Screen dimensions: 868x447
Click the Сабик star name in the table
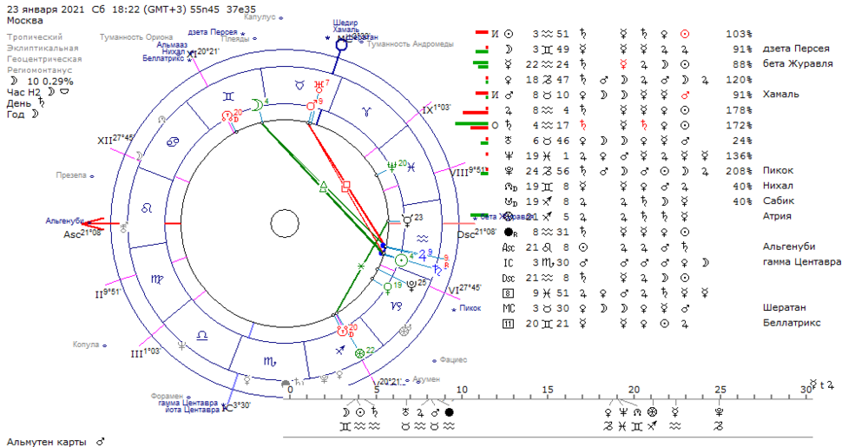[x=779, y=200]
